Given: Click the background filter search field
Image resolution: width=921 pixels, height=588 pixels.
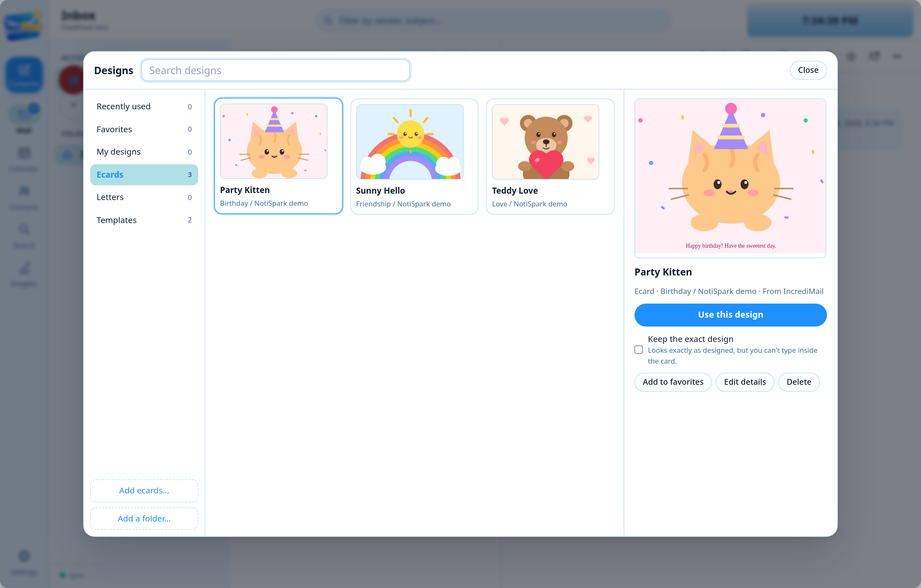Looking at the screenshot, I should pyautogui.click(x=493, y=20).
